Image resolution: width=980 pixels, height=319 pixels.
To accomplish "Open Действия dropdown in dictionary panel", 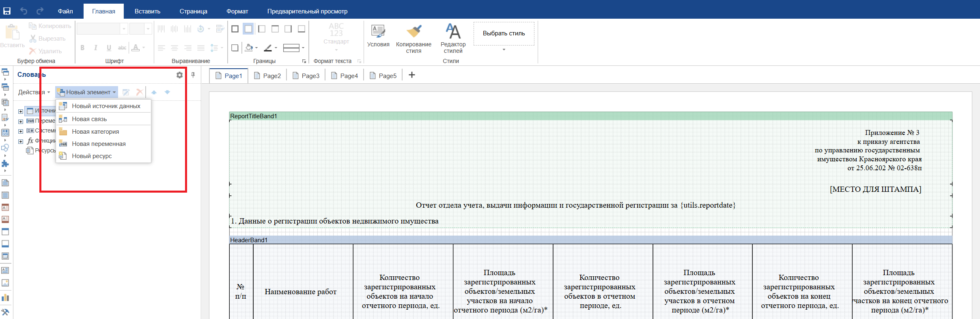I will pyautogui.click(x=34, y=92).
